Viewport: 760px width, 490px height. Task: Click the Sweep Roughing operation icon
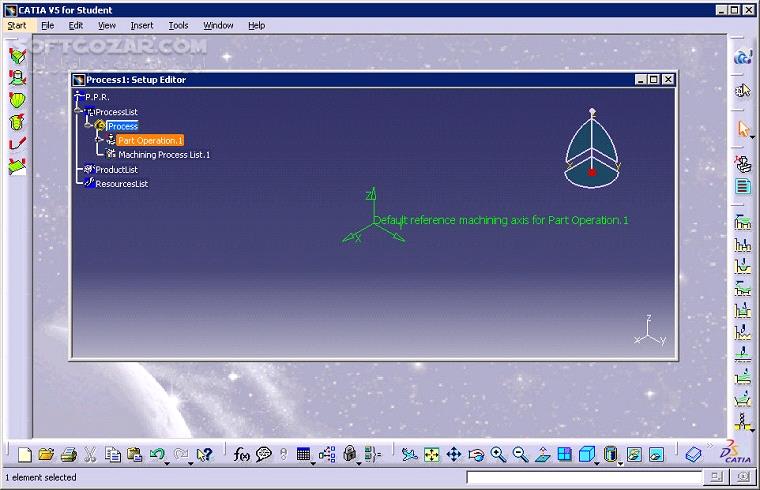tap(743, 221)
